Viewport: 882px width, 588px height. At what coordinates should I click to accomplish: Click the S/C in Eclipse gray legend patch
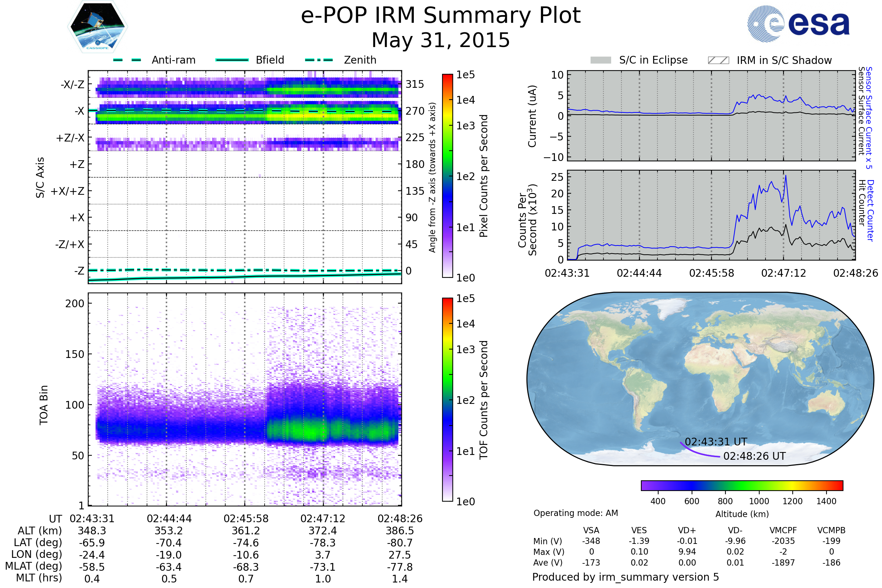coord(600,60)
